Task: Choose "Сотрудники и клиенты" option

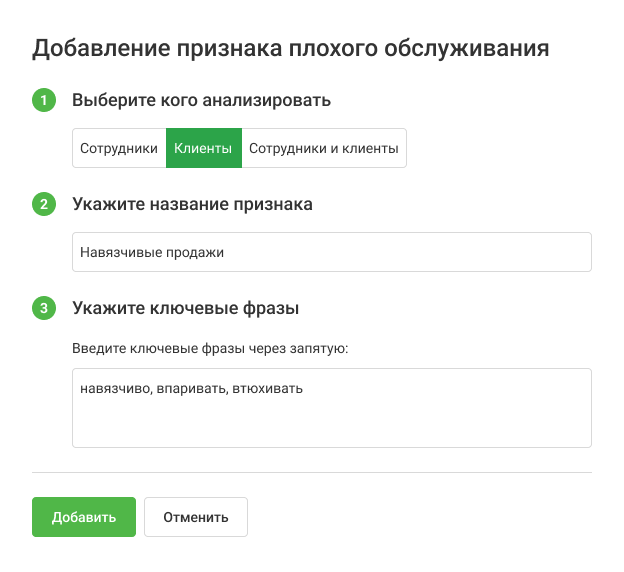Action: click(323, 148)
